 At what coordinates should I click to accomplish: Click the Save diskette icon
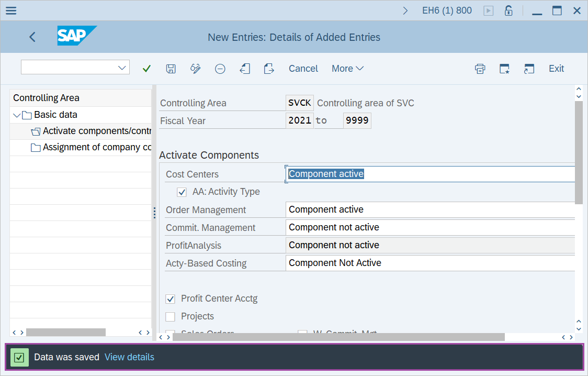pyautogui.click(x=171, y=69)
